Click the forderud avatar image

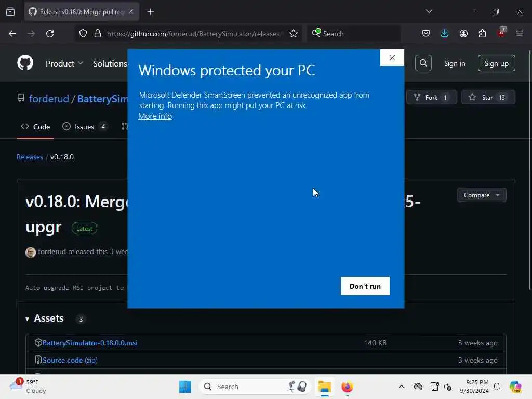click(31, 252)
